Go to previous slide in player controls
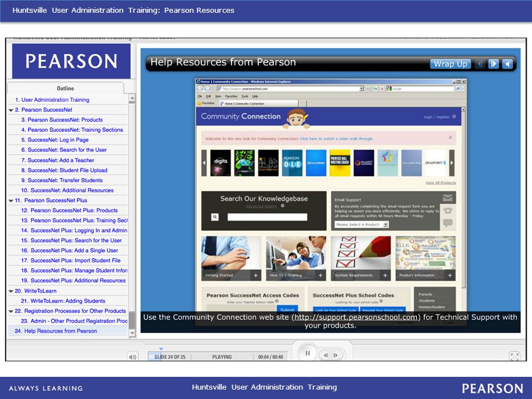532x399 pixels. pos(326,355)
